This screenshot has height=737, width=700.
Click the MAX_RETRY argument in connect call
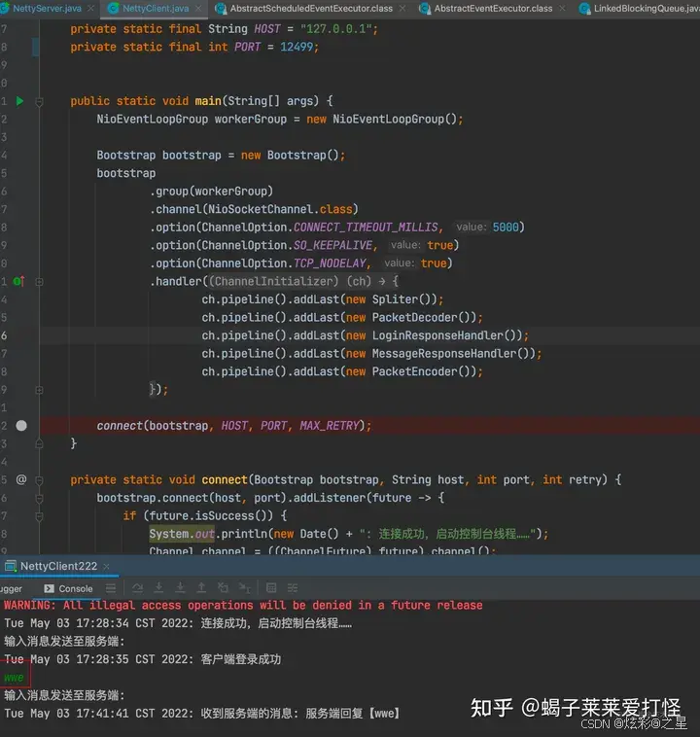(329, 426)
